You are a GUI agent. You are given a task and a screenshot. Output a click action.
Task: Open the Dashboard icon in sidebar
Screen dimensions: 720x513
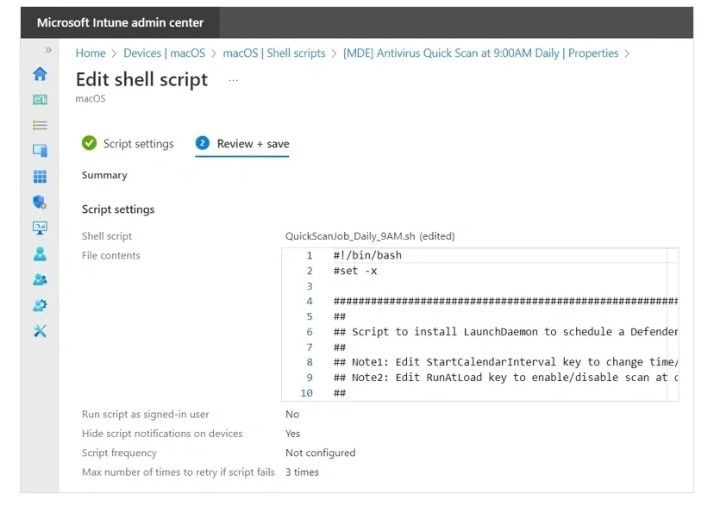40,99
